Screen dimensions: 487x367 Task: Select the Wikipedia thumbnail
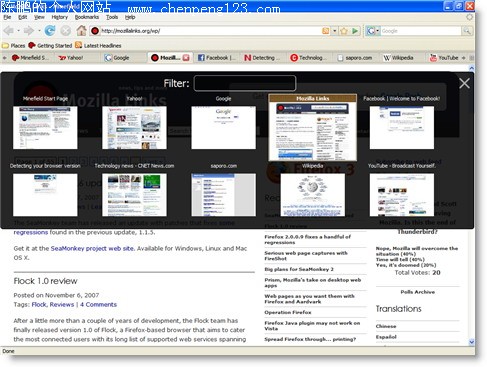(x=313, y=195)
